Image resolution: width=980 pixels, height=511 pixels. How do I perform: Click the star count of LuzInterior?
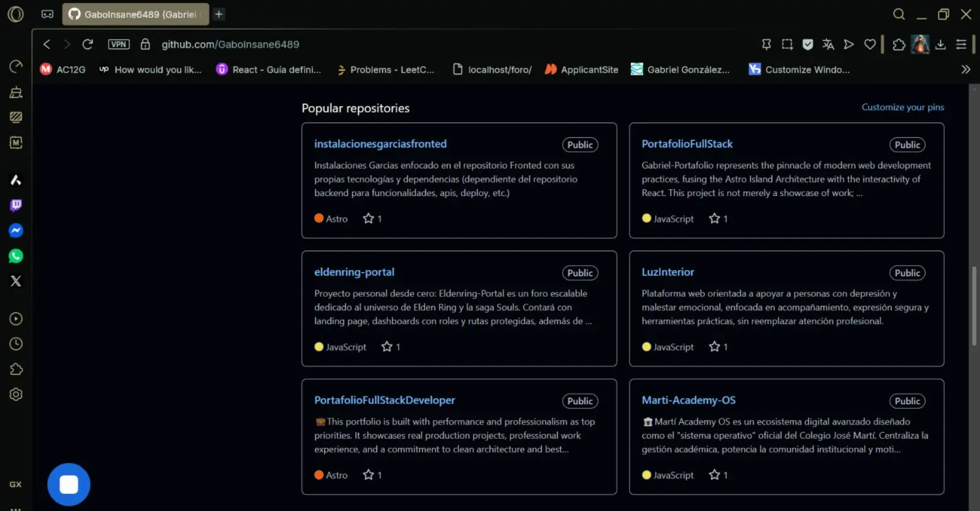coord(718,347)
